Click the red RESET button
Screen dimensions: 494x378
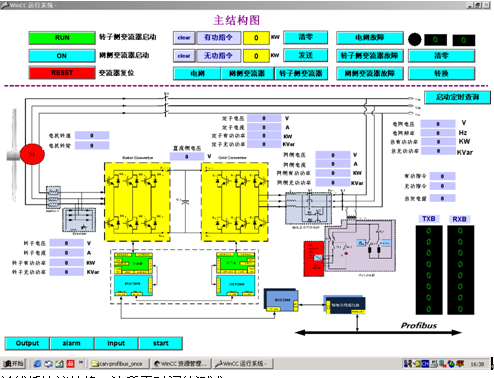(x=62, y=73)
